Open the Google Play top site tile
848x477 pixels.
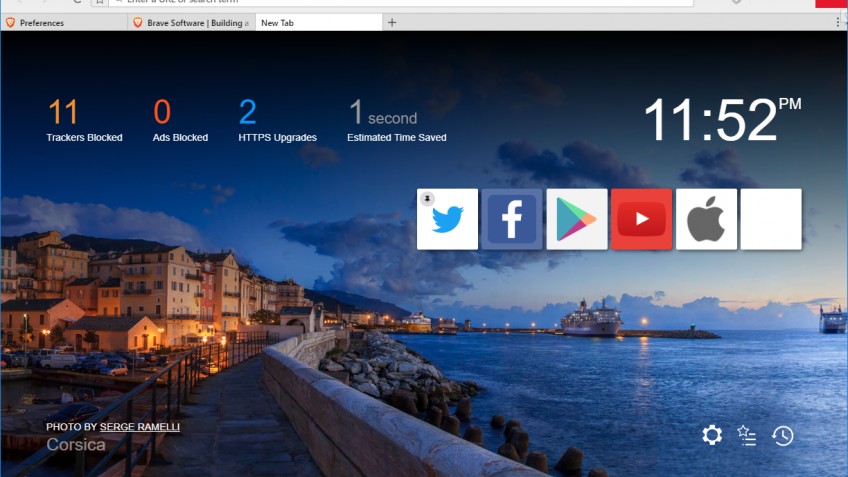coord(577,219)
